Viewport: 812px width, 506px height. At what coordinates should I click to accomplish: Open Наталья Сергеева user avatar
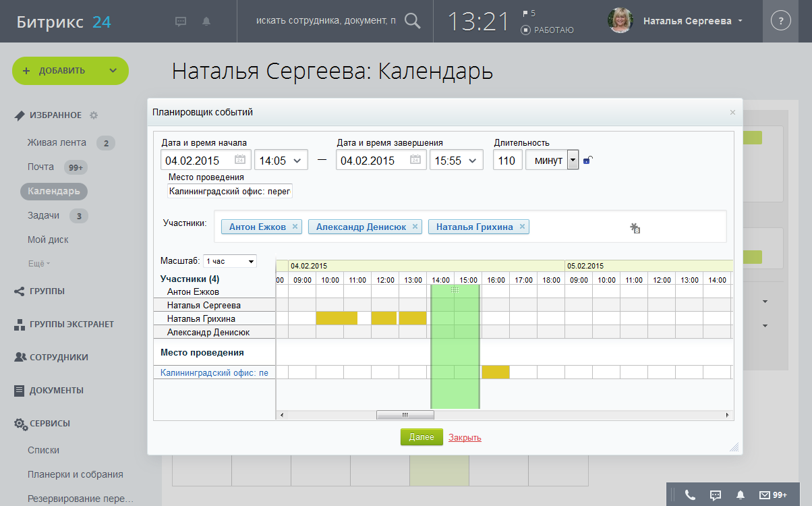pos(620,21)
